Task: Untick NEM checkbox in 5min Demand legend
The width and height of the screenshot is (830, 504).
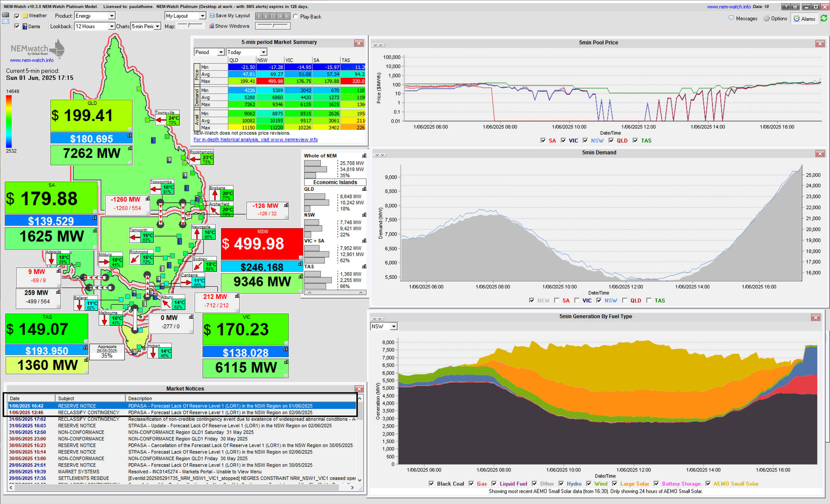Action: [x=531, y=300]
